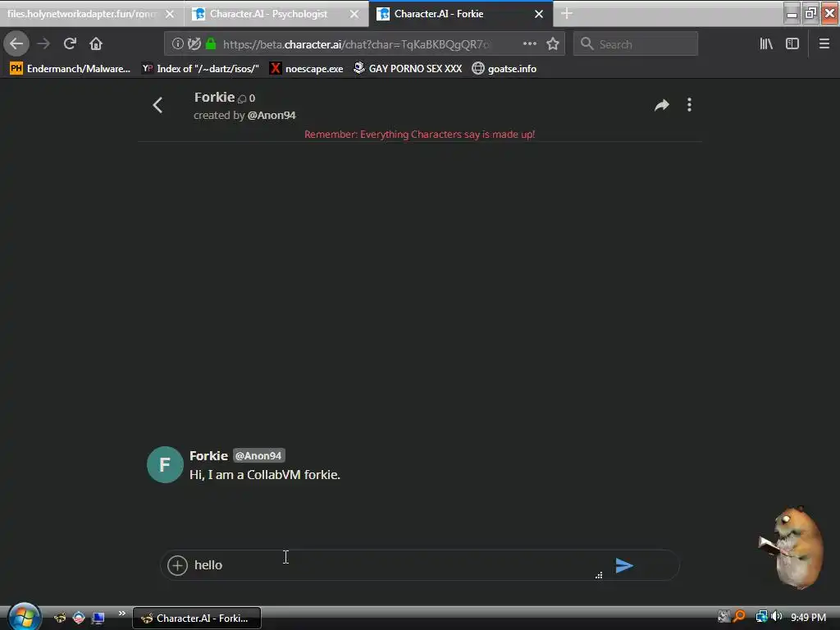
Task: Switch to files.holynetworkadapter.fun tab
Action: (80, 14)
